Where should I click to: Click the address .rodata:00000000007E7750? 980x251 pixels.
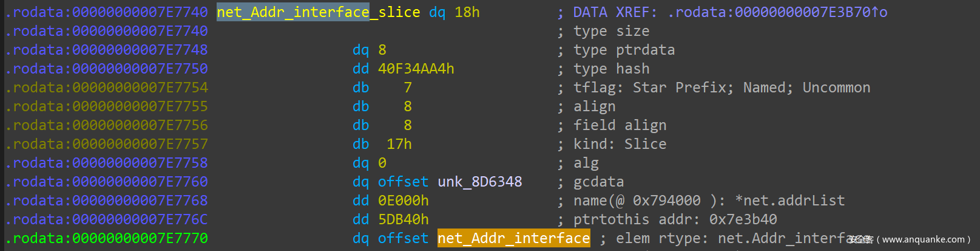click(107, 69)
